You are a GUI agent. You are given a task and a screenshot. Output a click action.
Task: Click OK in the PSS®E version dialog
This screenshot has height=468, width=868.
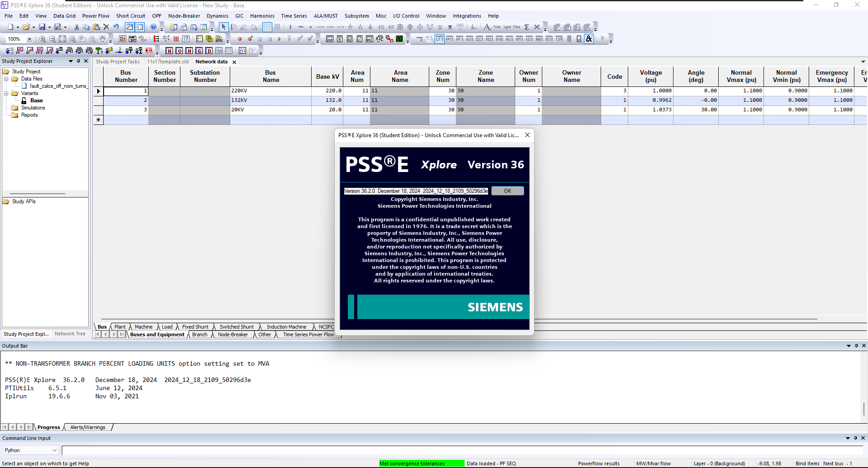508,191
